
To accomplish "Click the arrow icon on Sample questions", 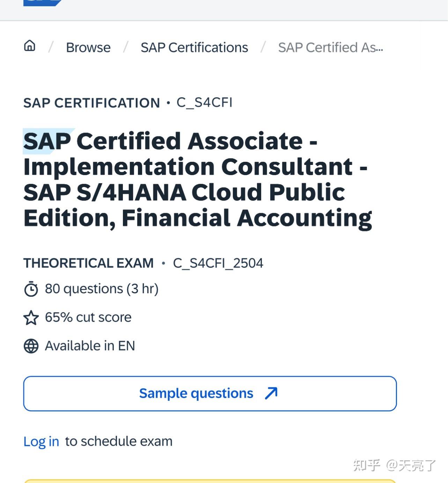I will tap(271, 393).
